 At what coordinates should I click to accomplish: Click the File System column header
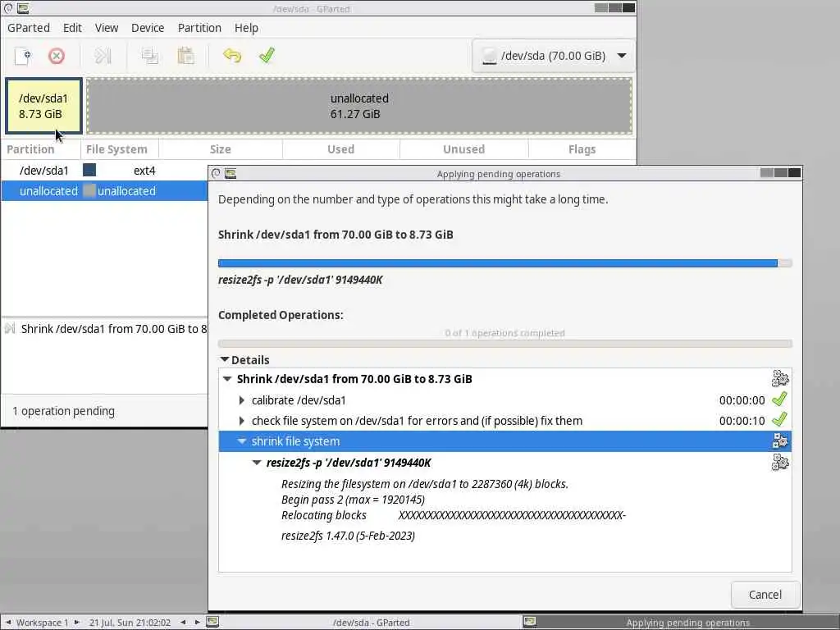pos(120,149)
